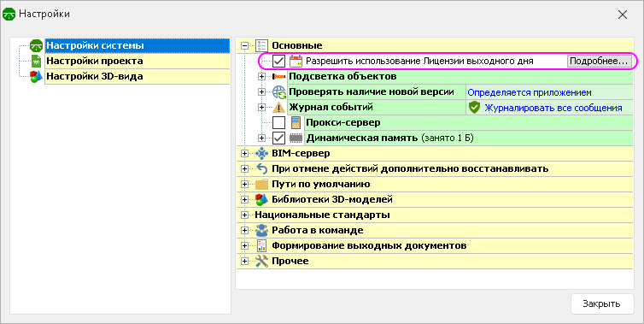Expand the Национальные стандарты section
This screenshot has height=324, width=644.
[x=245, y=215]
